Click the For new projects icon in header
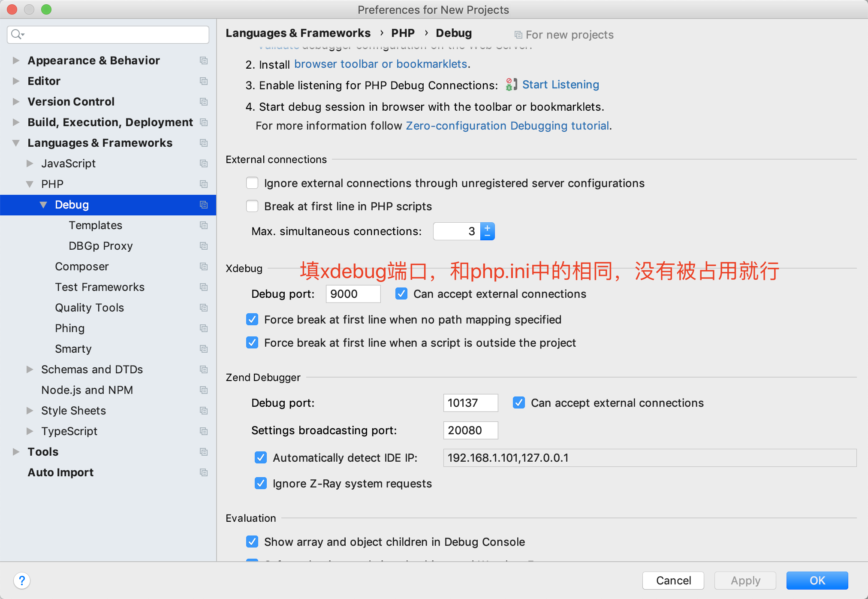868x599 pixels. tap(518, 35)
